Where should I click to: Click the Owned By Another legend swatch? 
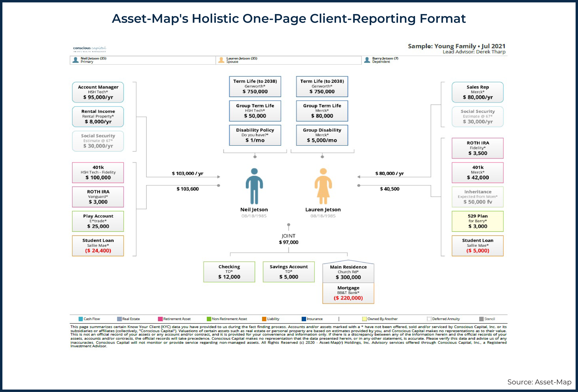click(364, 319)
